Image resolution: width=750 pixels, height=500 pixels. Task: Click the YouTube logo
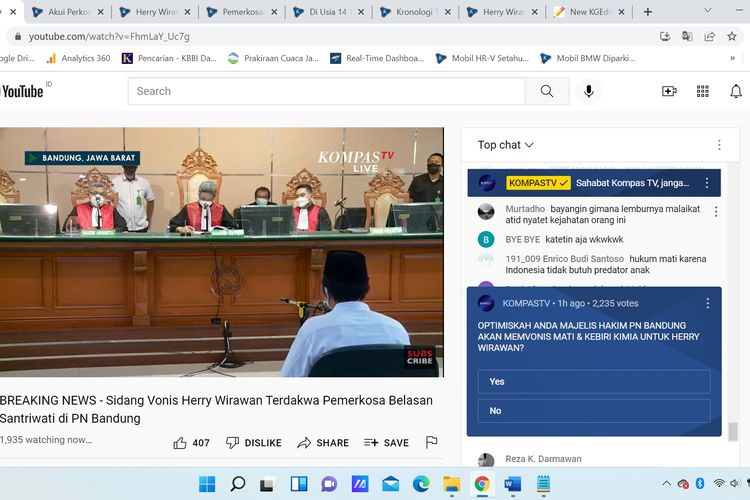[x=22, y=91]
